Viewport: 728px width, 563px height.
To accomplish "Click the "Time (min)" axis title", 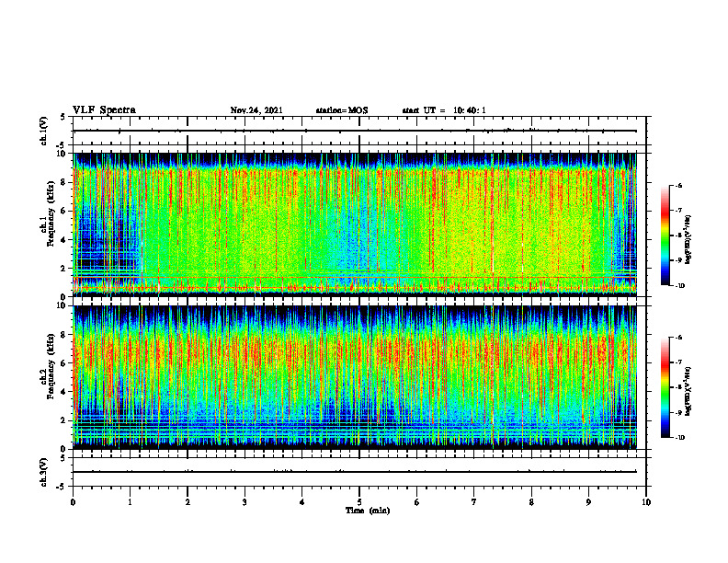I will (368, 511).
